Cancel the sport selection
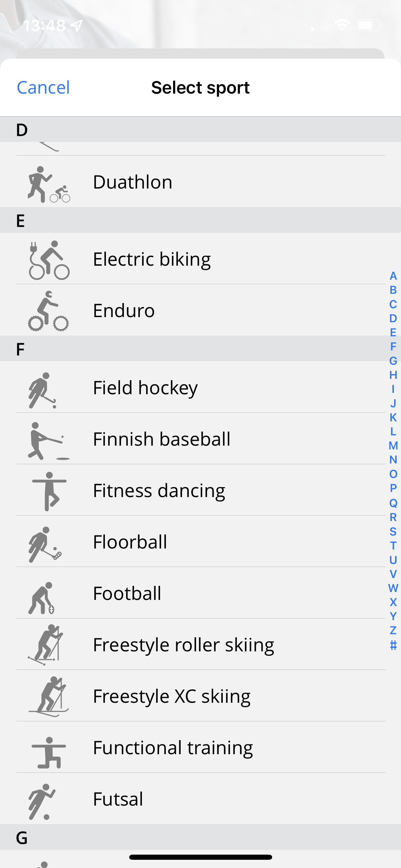The image size is (401, 868). (43, 87)
